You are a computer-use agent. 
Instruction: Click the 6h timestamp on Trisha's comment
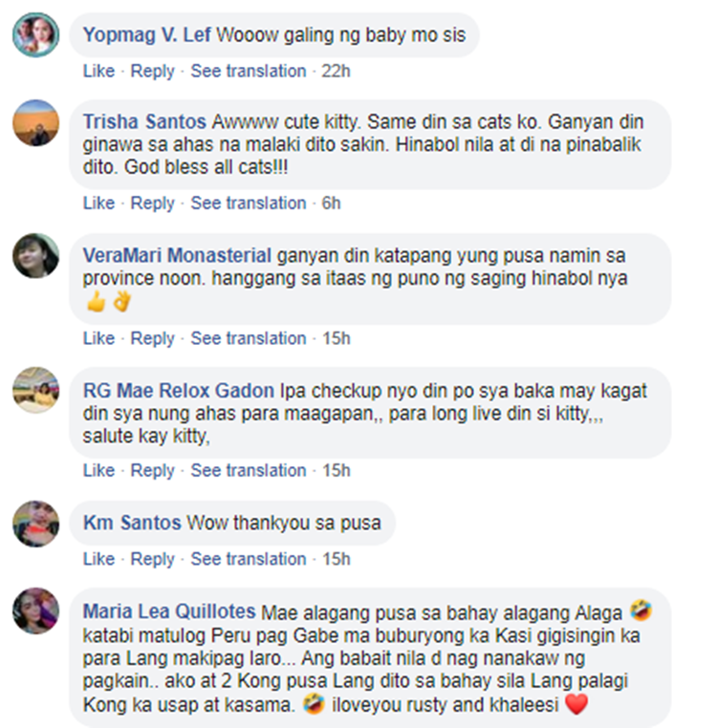(x=332, y=203)
